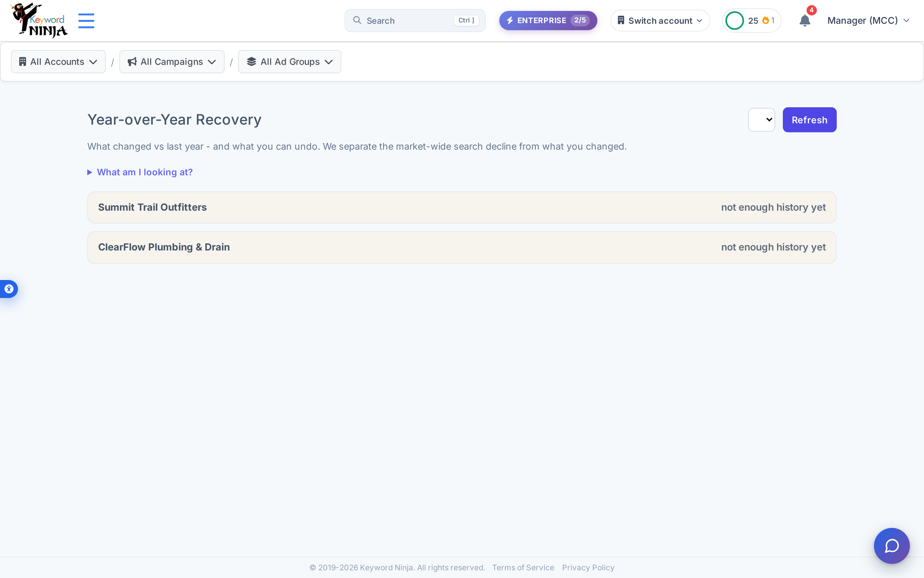Image resolution: width=924 pixels, height=578 pixels.
Task: Select the ClearFlow Plumbing & Drain row
Action: click(462, 247)
